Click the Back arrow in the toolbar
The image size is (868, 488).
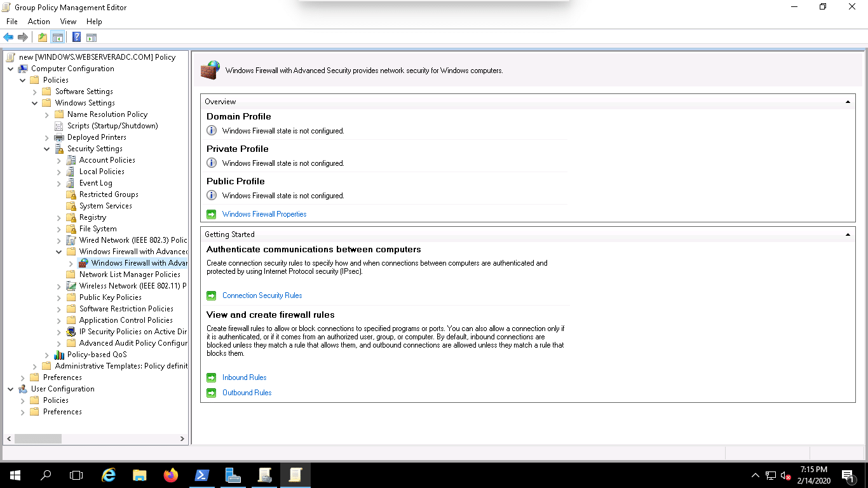pos(8,37)
